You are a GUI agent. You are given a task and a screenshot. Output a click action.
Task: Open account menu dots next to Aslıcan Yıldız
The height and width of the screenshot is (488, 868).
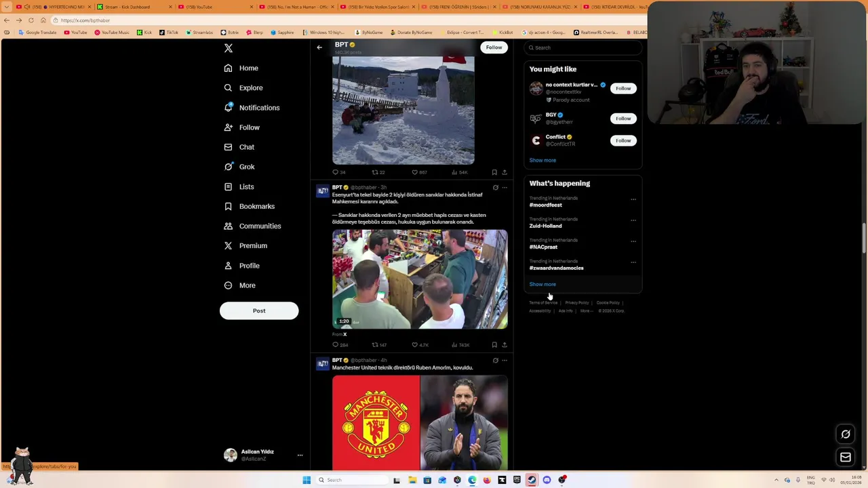[x=300, y=455]
